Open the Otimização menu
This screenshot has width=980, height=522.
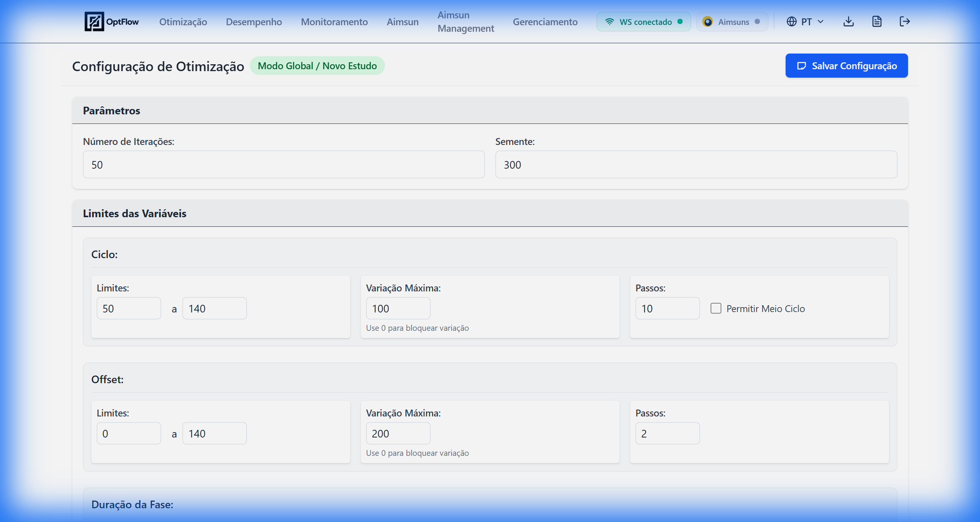(183, 22)
